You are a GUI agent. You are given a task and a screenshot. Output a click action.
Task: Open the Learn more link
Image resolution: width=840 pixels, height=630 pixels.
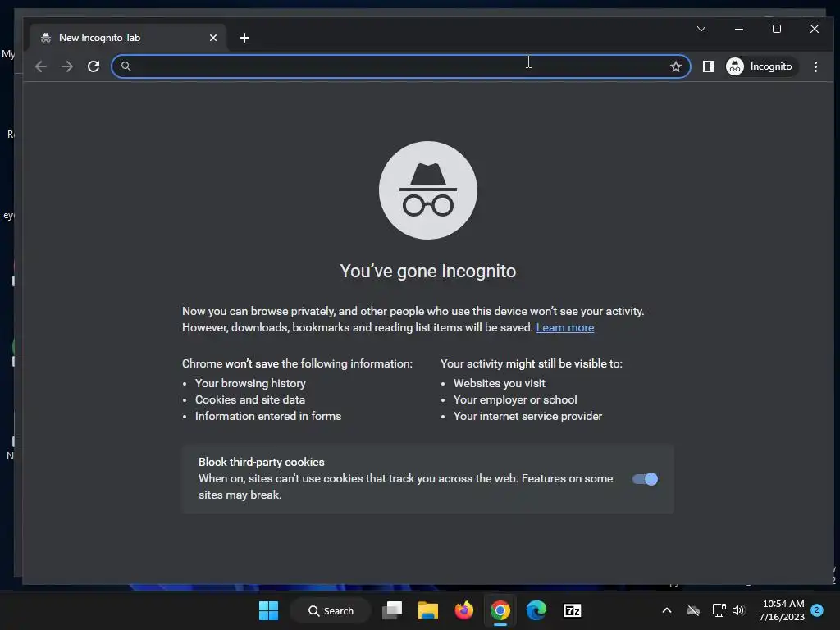[x=564, y=327]
